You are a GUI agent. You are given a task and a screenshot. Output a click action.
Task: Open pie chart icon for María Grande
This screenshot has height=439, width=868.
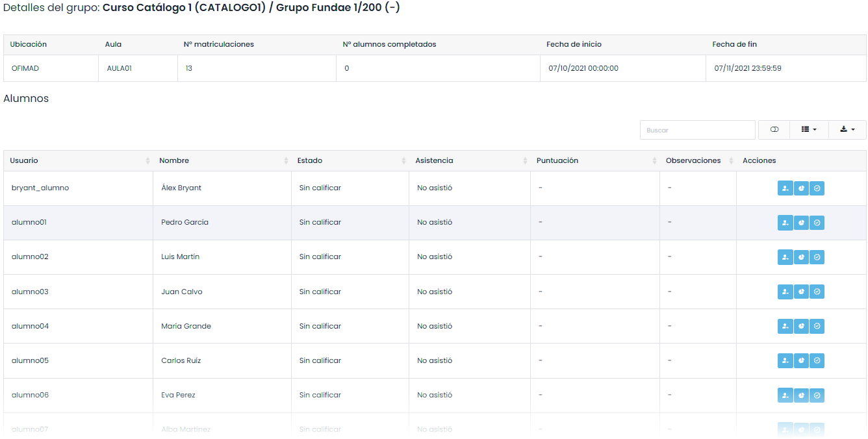coord(801,326)
